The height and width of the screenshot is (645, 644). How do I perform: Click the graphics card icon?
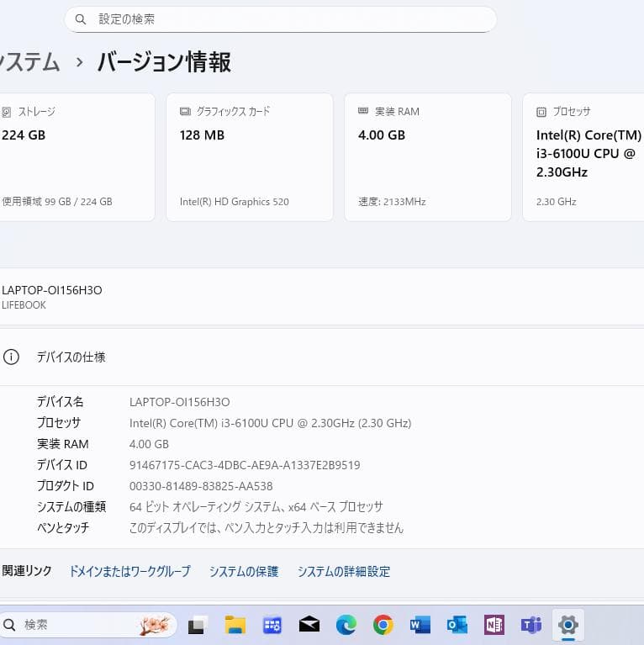[x=185, y=112]
